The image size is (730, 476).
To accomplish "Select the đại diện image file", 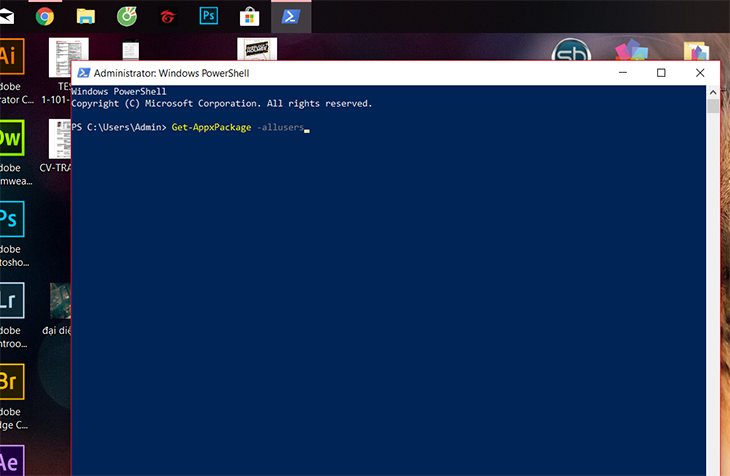I will click(60, 300).
